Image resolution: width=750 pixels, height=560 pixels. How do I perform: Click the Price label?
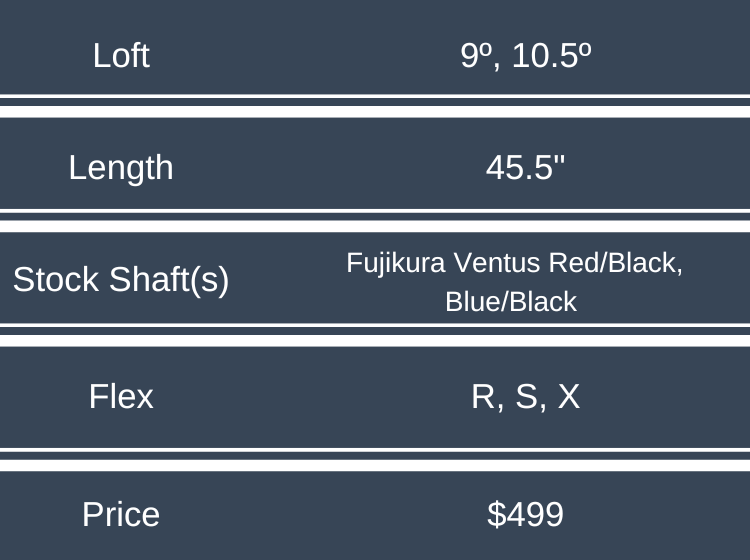click(x=121, y=514)
